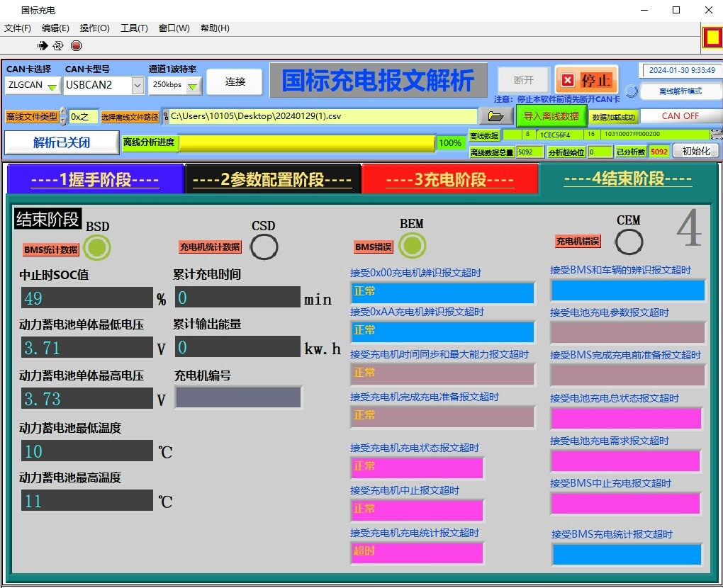
Task: Click the Run arrow toolbar icon
Action: (x=43, y=45)
